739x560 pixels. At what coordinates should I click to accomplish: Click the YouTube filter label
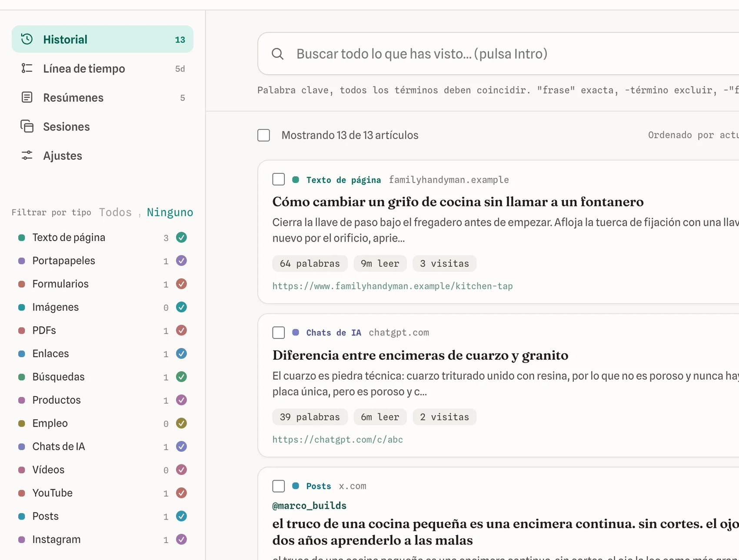click(53, 493)
